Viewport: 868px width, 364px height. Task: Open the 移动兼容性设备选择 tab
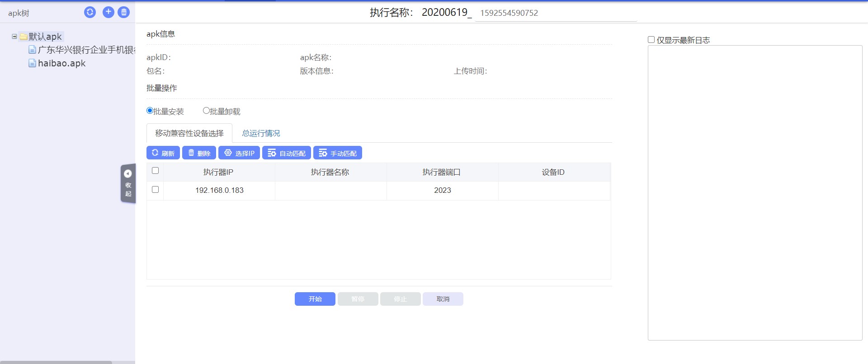(x=189, y=133)
